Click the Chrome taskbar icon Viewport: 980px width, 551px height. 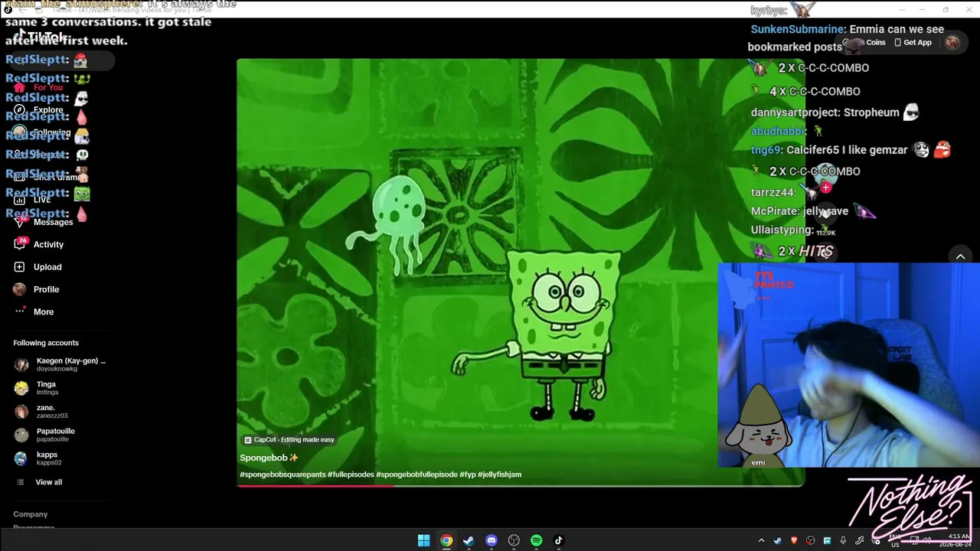pos(446,540)
